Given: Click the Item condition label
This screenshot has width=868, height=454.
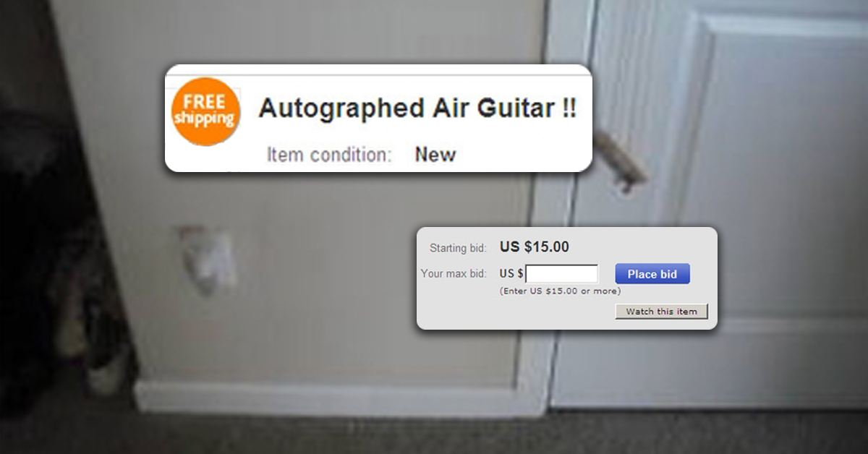Looking at the screenshot, I should coord(329,155).
